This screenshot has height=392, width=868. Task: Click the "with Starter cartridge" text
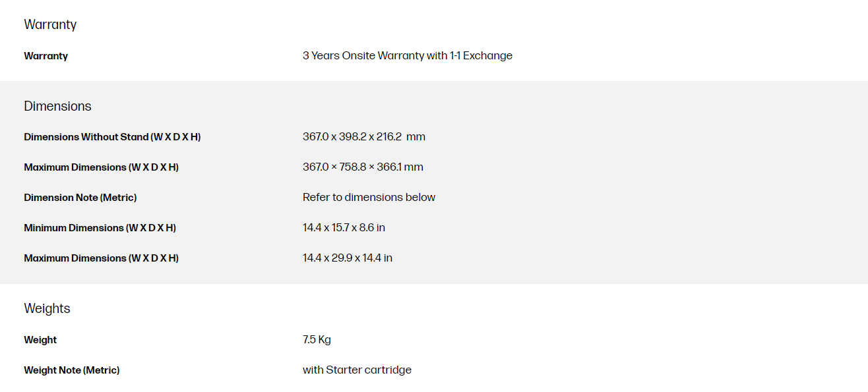[x=357, y=370]
